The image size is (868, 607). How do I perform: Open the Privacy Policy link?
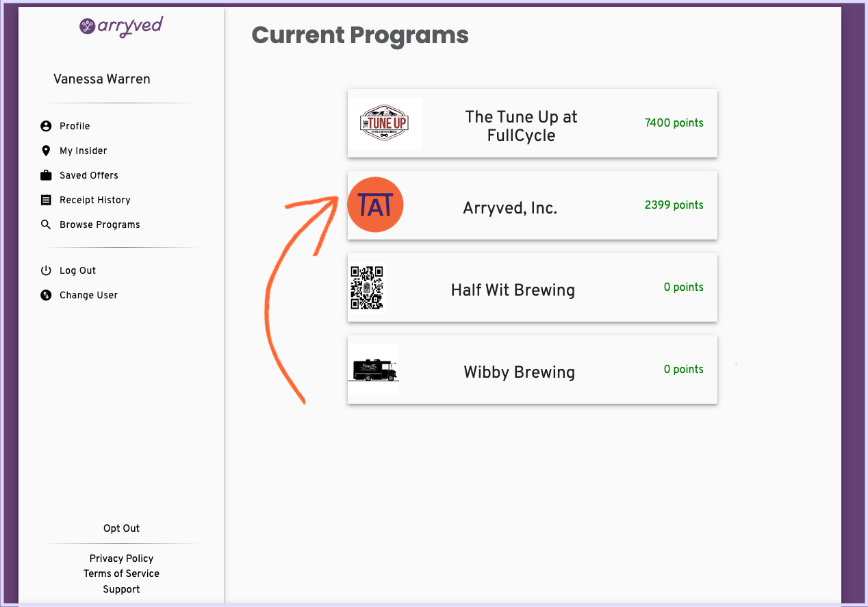tap(121, 558)
